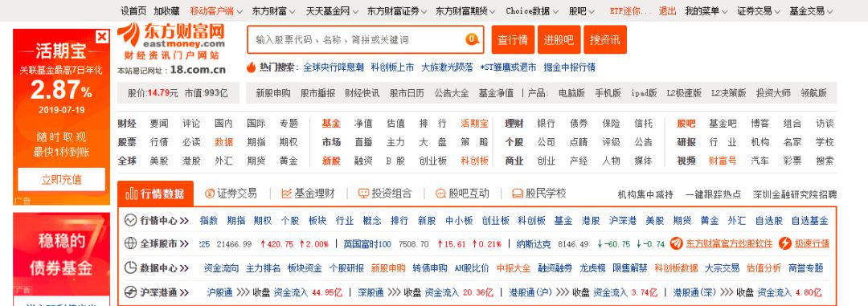Open the orange 活期宝 link in 基金 row
Image resolution: width=868 pixels, height=306 pixels.
click(474, 124)
